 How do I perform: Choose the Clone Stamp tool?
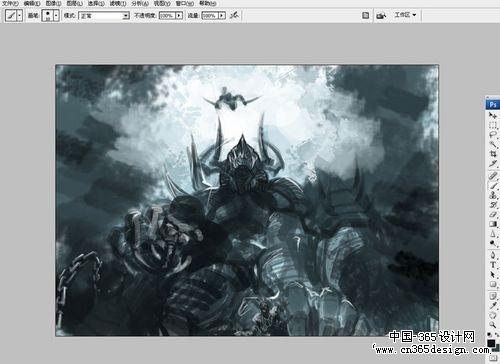click(x=493, y=195)
